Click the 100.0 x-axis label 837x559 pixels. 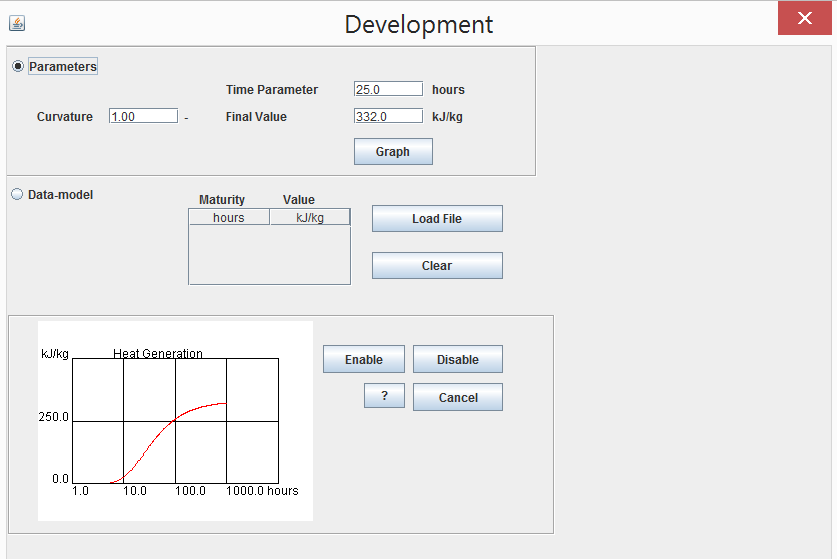coord(190,491)
